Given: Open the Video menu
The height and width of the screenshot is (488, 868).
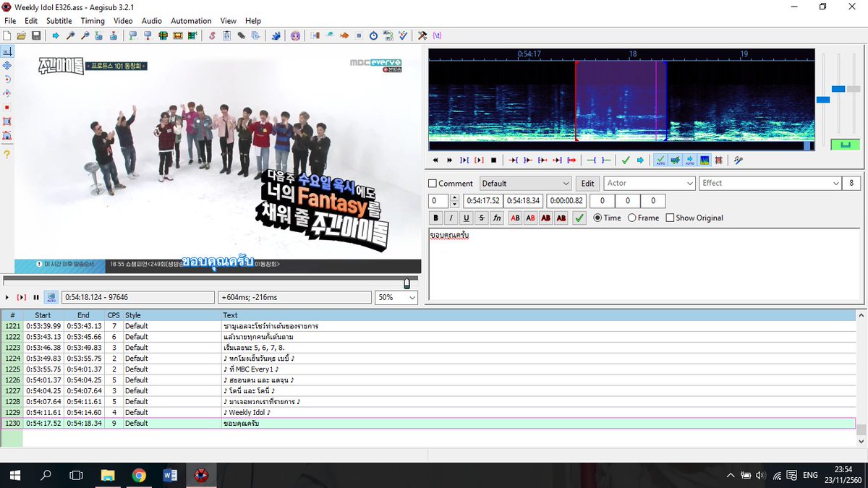Looking at the screenshot, I should point(123,21).
